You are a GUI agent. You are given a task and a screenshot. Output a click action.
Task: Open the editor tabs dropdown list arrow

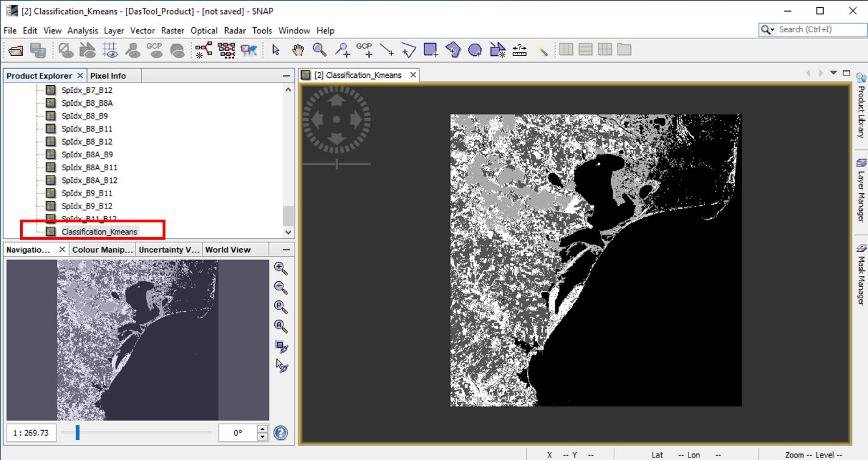click(x=833, y=73)
